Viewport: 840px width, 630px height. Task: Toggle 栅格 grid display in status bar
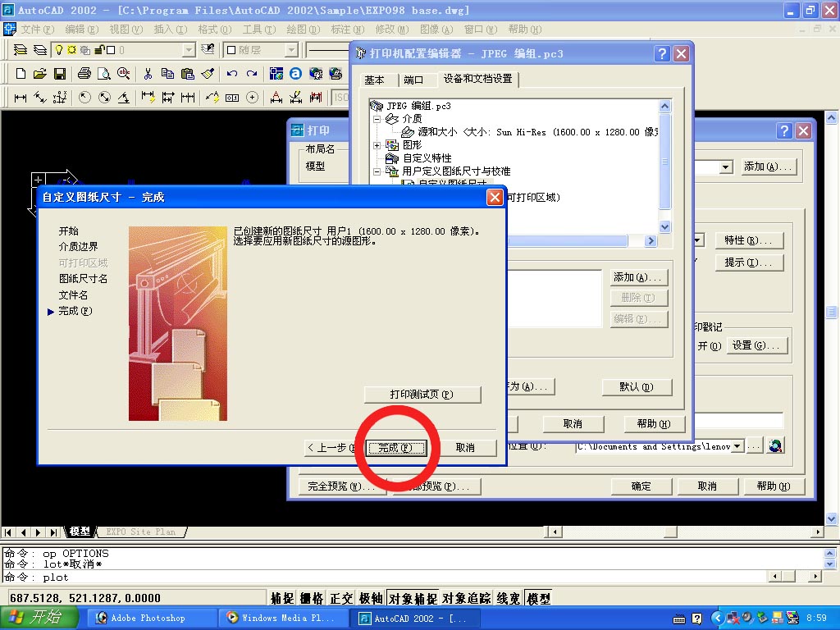coord(312,598)
